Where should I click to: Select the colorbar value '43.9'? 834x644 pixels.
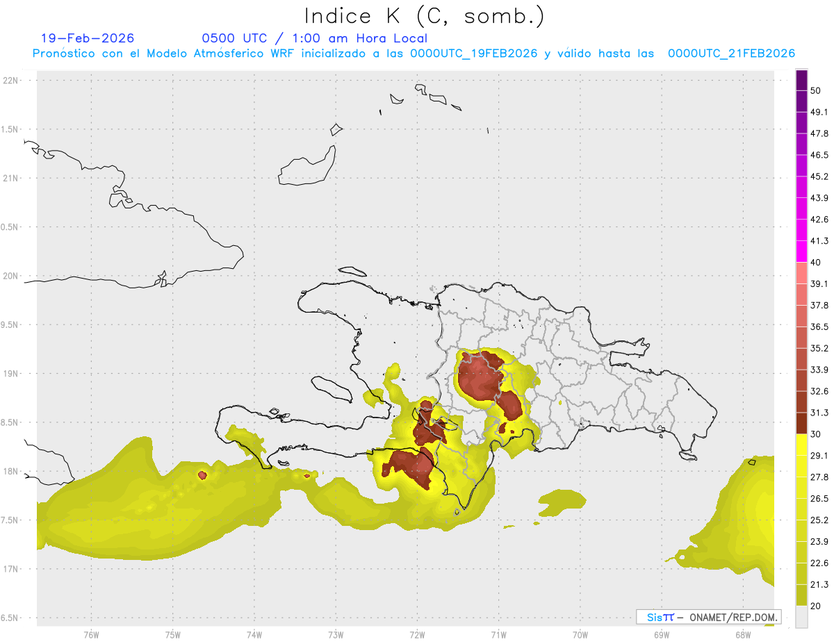point(819,198)
